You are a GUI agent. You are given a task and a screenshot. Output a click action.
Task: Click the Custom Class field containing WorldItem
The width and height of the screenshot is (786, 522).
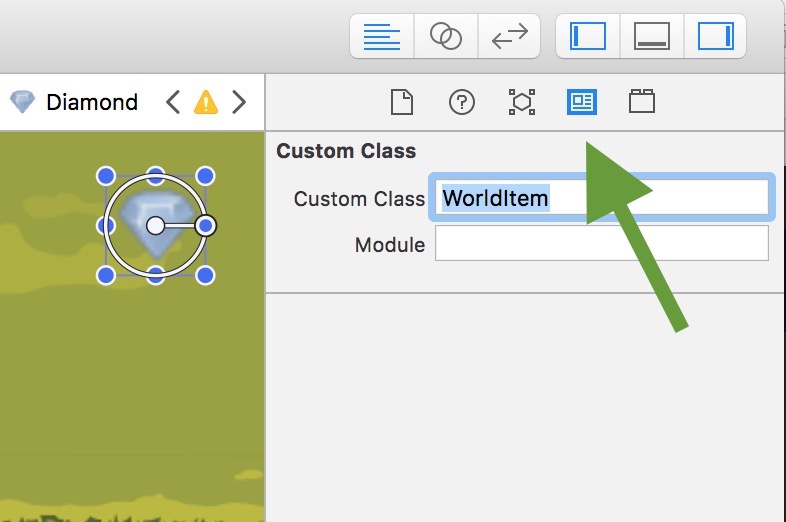(602, 198)
